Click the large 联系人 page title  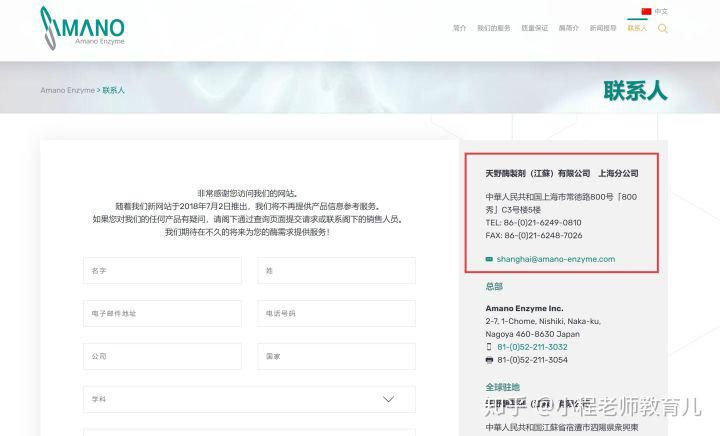[x=635, y=90]
